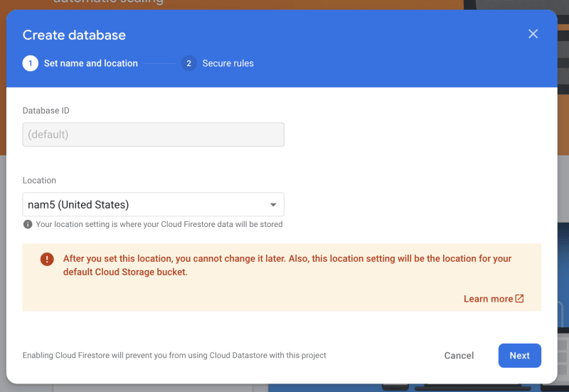Click the Database ID (default) field

pos(153,134)
